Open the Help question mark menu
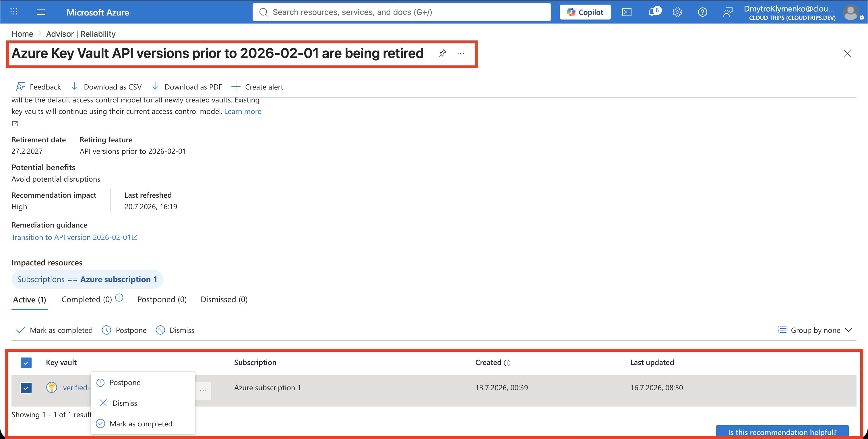868x439 pixels. pos(703,12)
